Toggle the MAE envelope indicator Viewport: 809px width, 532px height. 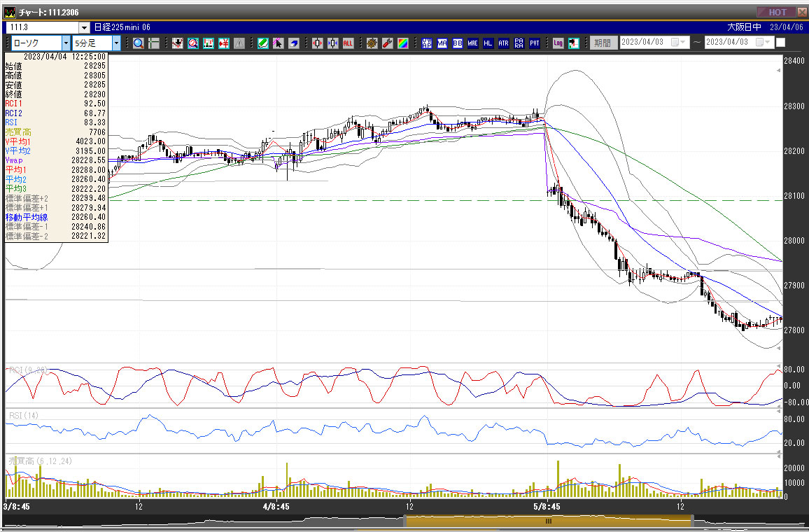point(473,43)
